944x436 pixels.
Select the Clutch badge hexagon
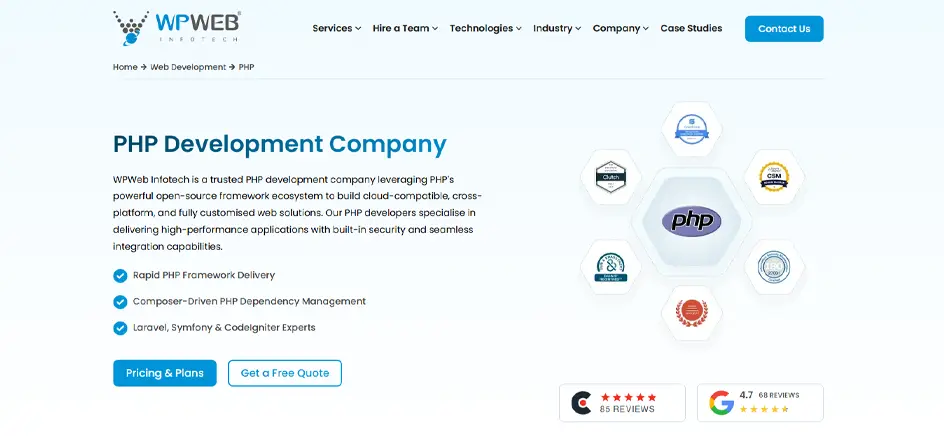click(x=611, y=176)
